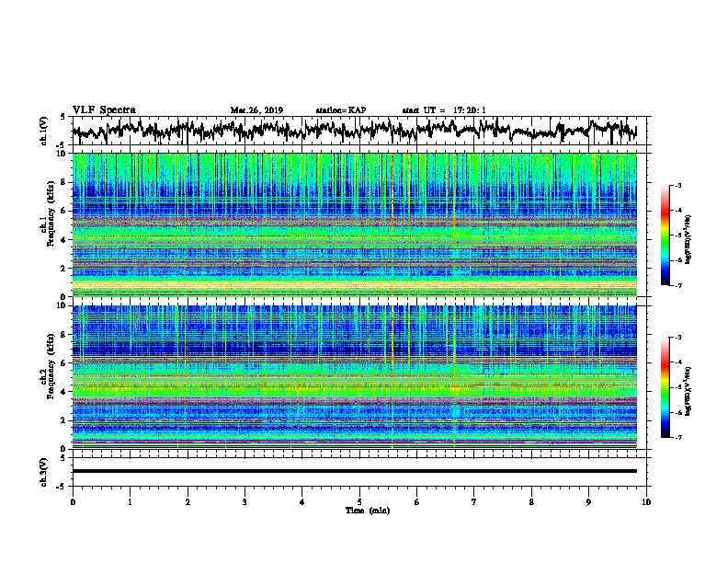Click the ch.2 spectrogram panel

tap(355, 377)
